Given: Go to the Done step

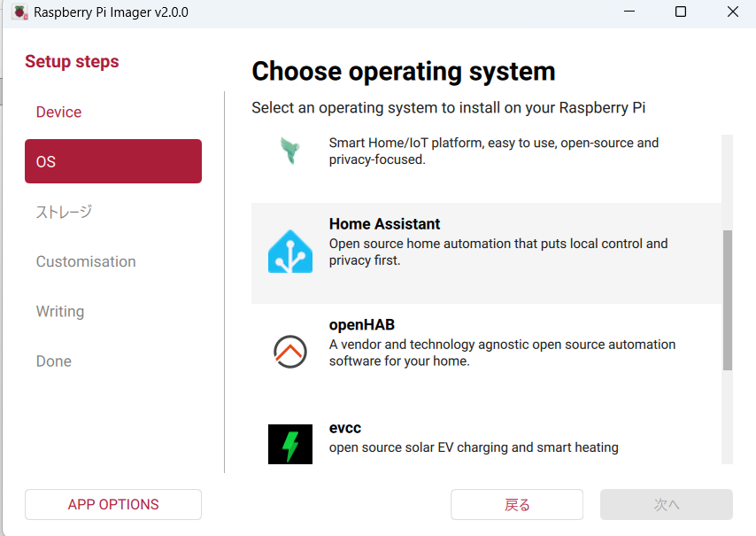Looking at the screenshot, I should 53,361.
